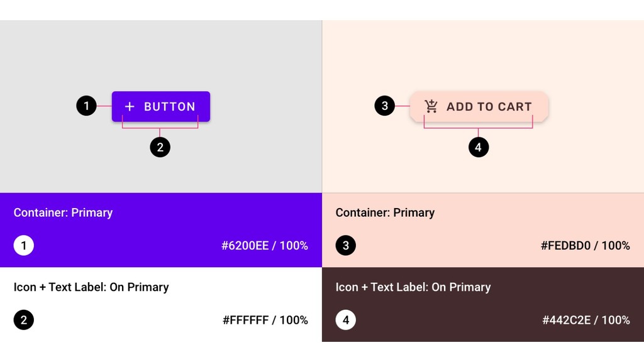Viewport: 644px width, 362px height.
Task: Click the add-to-cart shopping cart icon
Action: [431, 106]
